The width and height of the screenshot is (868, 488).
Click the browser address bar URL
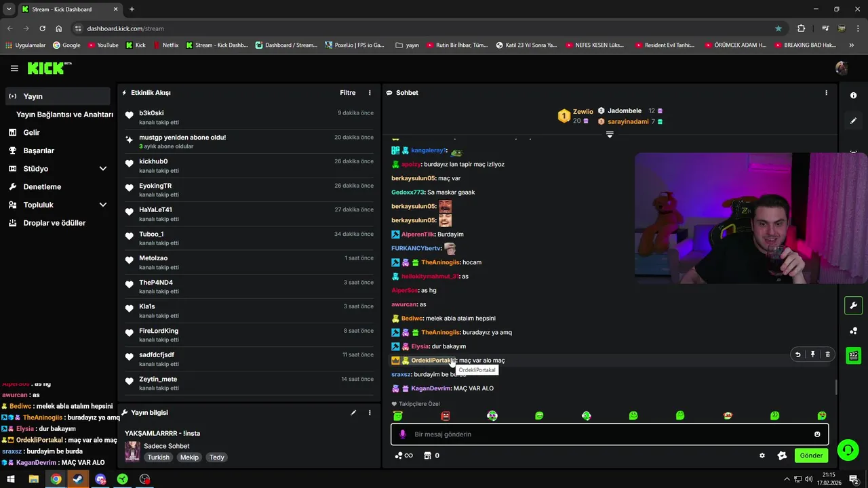coord(125,28)
